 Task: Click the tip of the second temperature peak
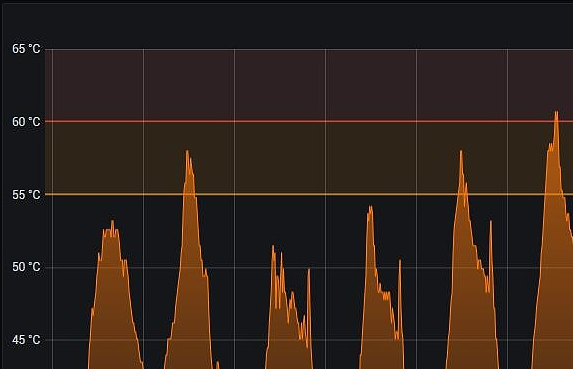(x=187, y=151)
